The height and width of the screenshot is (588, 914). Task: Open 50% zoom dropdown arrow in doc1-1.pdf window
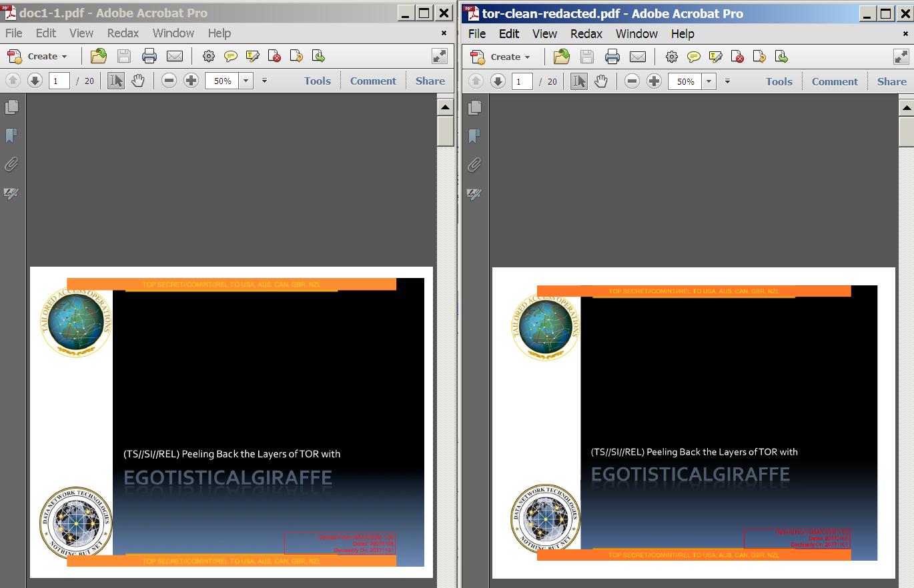coord(246,81)
